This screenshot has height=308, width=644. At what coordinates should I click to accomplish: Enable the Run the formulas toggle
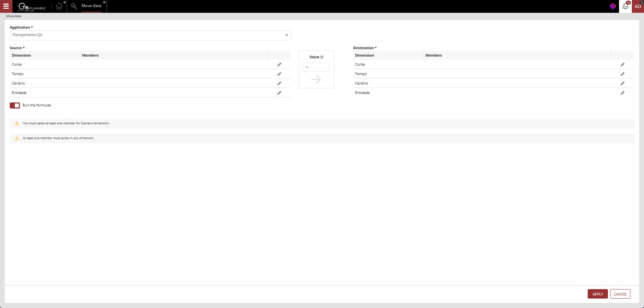[14, 105]
